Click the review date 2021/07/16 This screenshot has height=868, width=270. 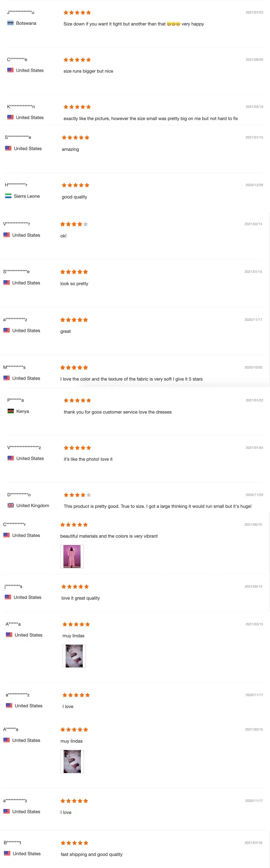click(x=253, y=843)
